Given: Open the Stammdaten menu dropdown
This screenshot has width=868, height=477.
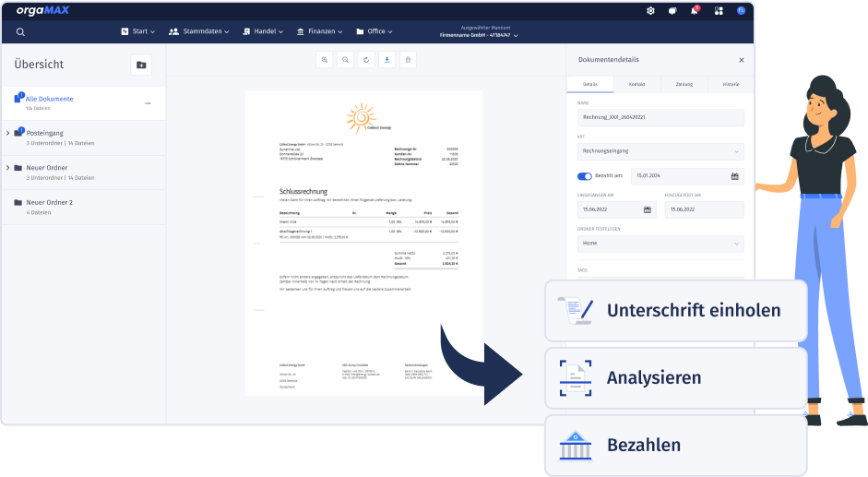Looking at the screenshot, I should tap(198, 31).
